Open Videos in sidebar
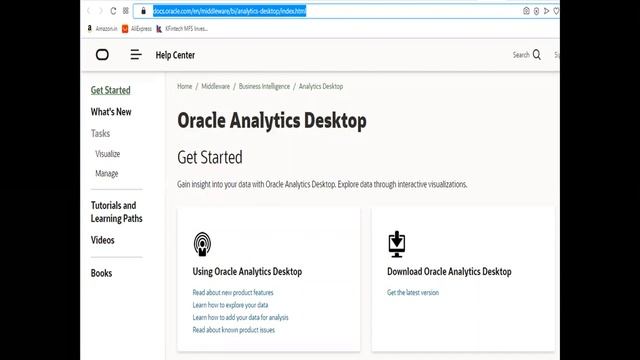This screenshot has height=360, width=640. pyautogui.click(x=102, y=240)
